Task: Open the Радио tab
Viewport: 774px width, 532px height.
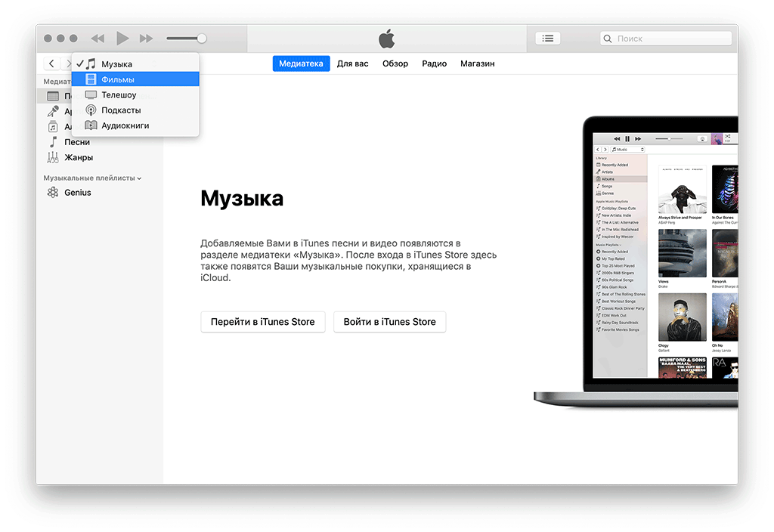Action: point(435,63)
